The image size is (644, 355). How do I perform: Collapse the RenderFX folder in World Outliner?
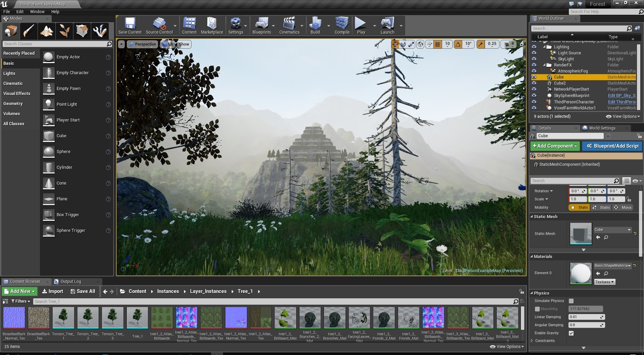pyautogui.click(x=545, y=65)
